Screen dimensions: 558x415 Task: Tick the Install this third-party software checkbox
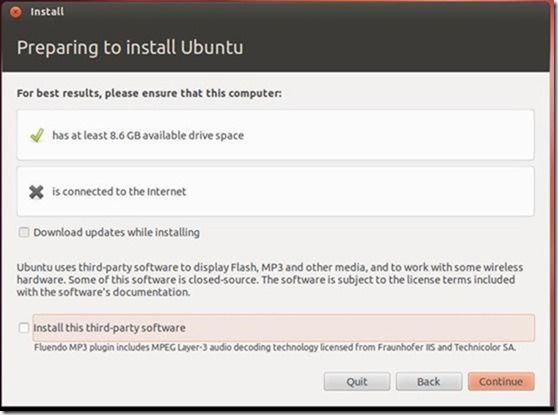click(24, 328)
